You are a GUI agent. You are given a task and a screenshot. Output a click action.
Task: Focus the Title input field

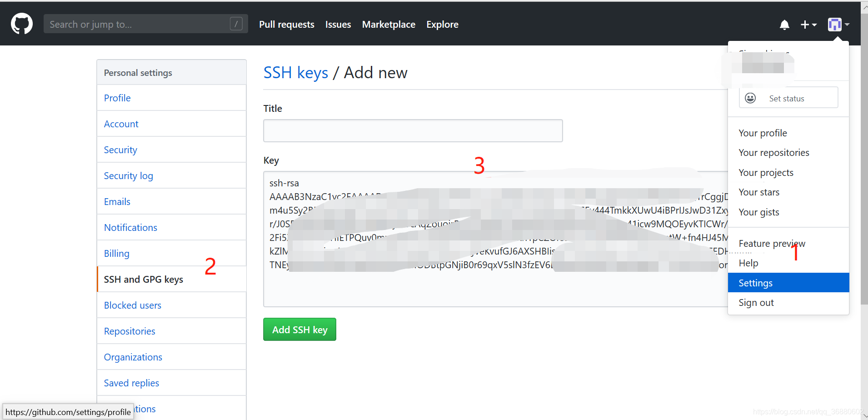tap(413, 130)
